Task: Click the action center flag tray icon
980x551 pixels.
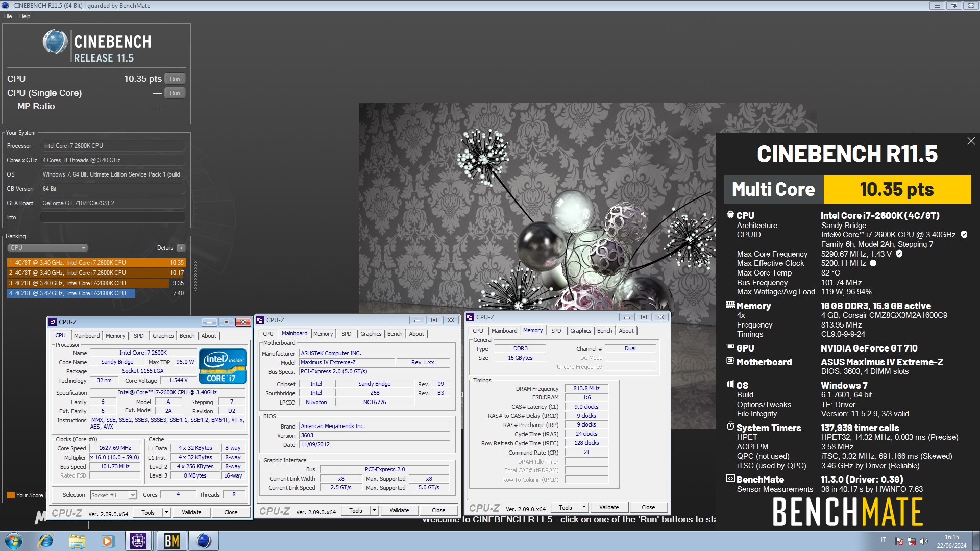Action: tap(899, 541)
